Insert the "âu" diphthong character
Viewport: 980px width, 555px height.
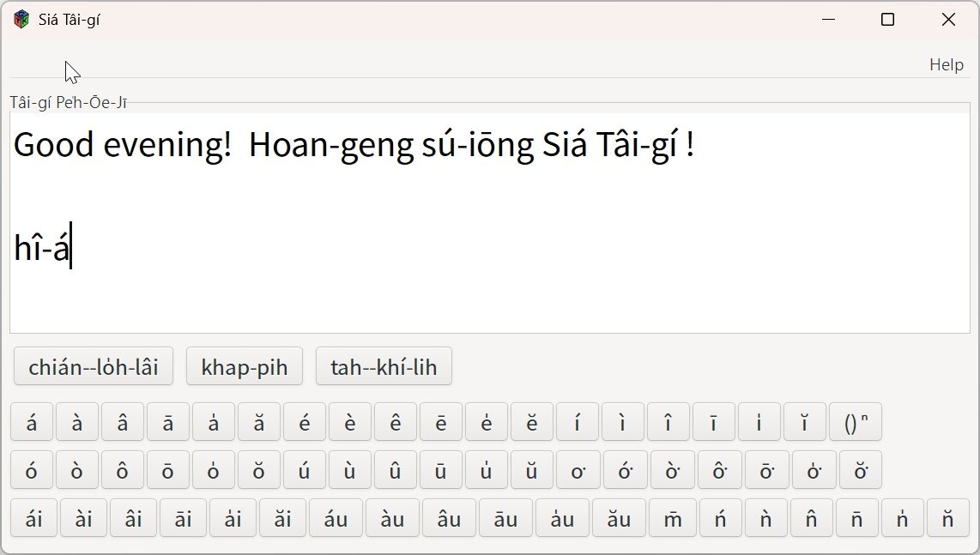point(449,519)
